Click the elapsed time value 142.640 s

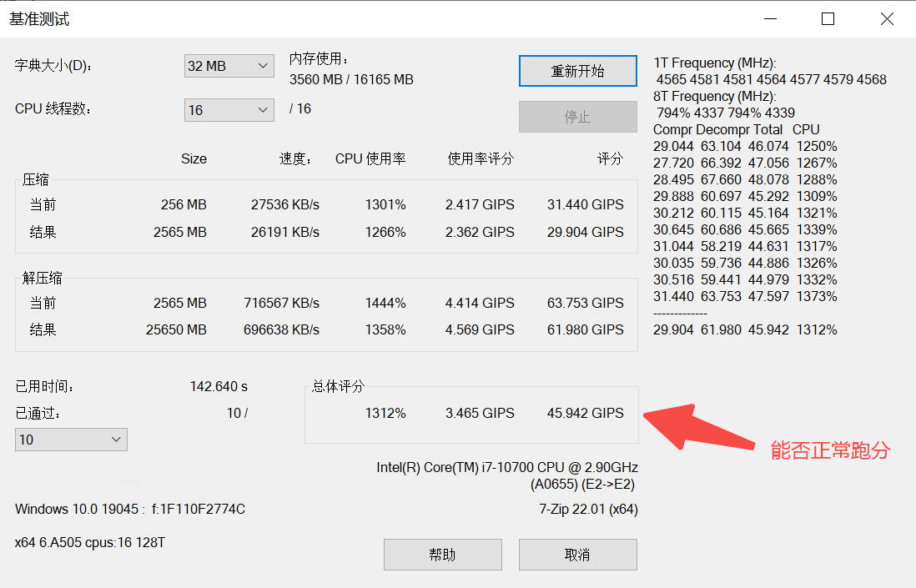click(219, 386)
